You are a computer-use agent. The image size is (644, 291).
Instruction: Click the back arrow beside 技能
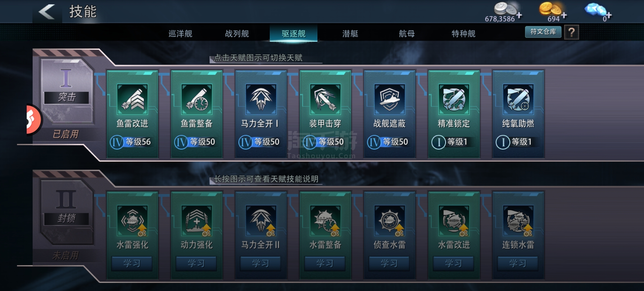[47, 12]
